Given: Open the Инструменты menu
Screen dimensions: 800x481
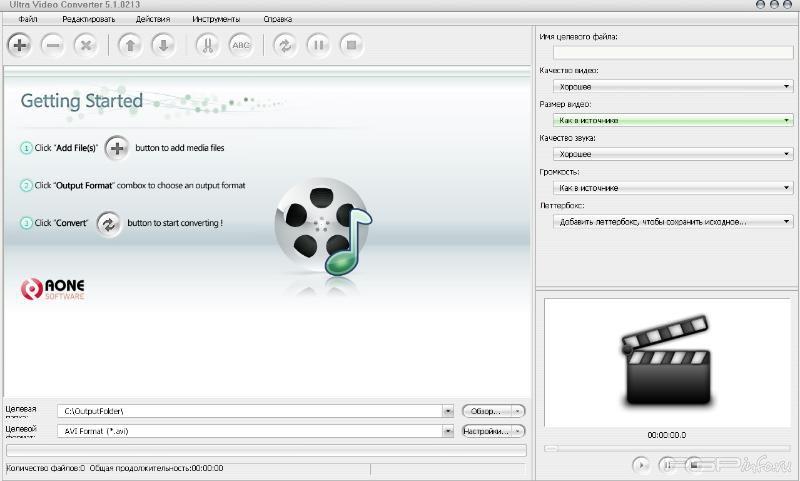Looking at the screenshot, I should pos(216,19).
